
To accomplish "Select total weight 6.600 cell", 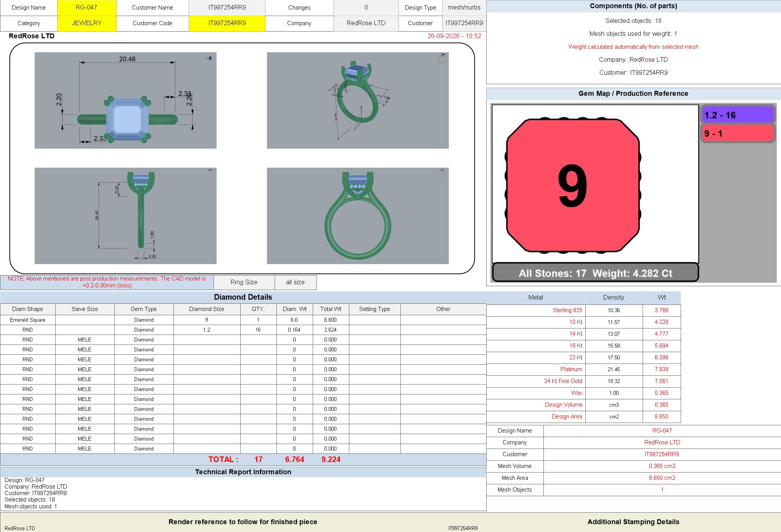I will coord(331,320).
